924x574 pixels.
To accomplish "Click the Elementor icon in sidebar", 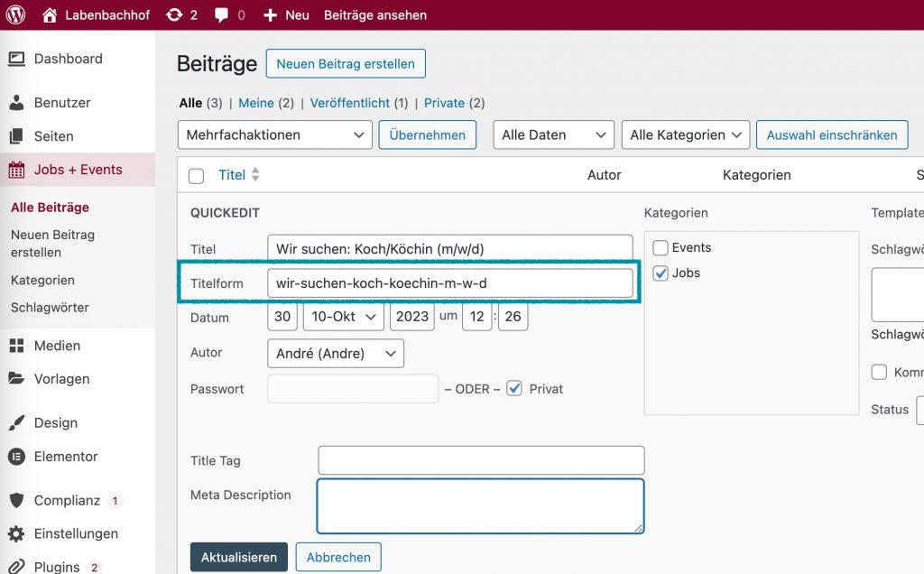I will coord(17,457).
